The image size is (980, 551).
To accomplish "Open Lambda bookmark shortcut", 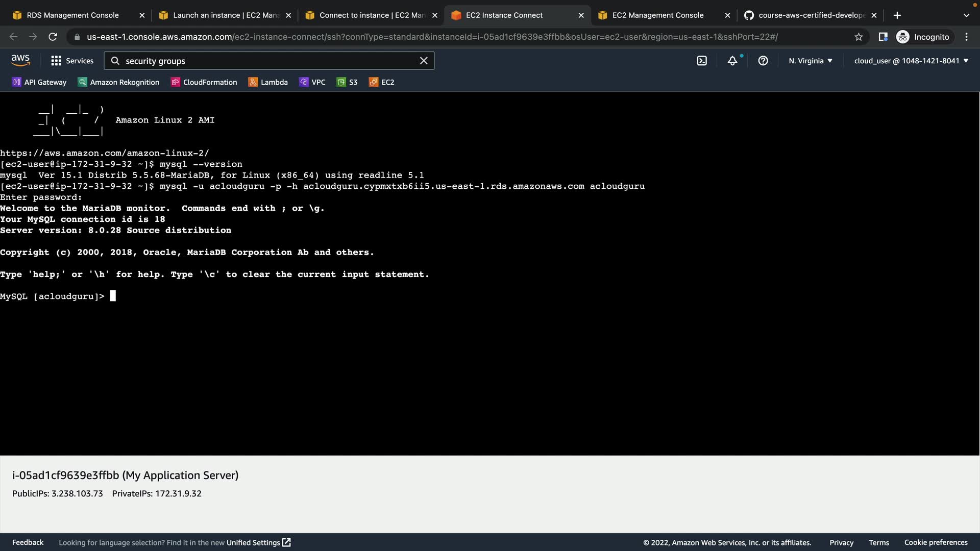I will 268,82.
